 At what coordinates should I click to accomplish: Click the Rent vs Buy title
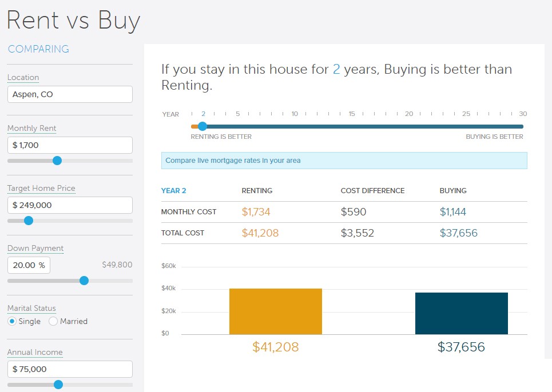click(73, 21)
